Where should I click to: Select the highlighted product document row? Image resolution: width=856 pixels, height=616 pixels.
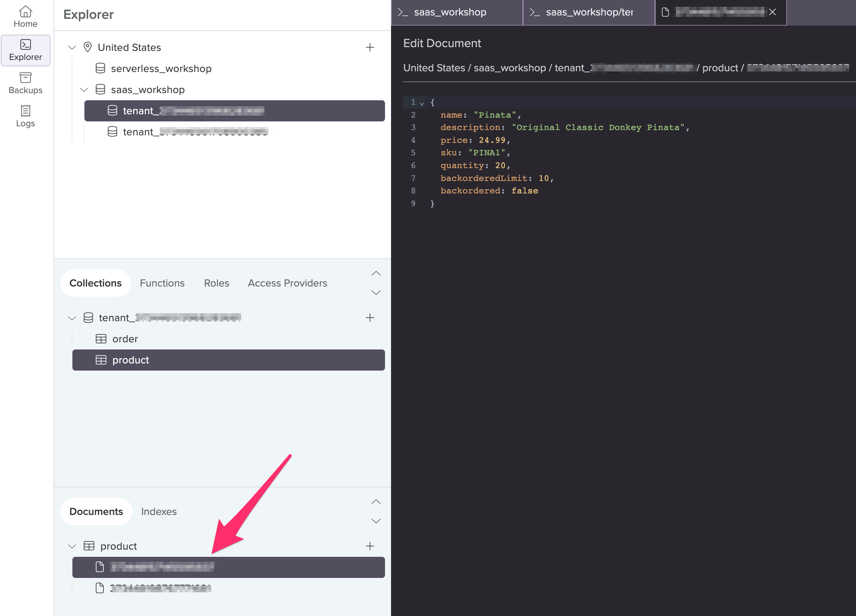229,567
